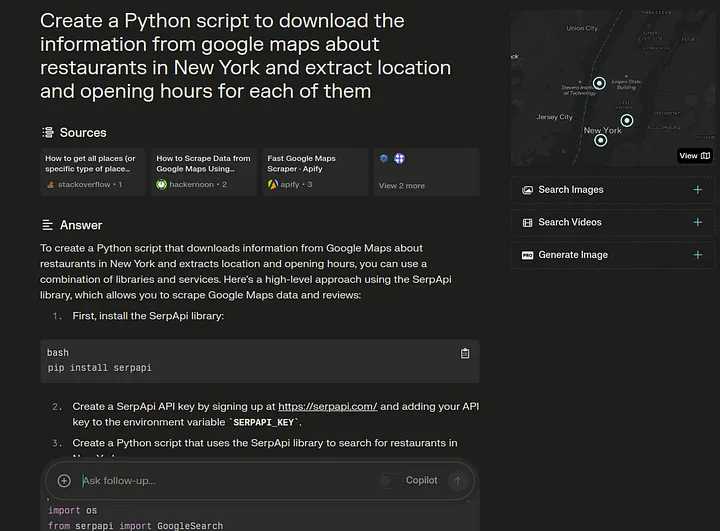The width and height of the screenshot is (720, 531).
Task: Expand Search Videos with plus icon
Action: (x=698, y=222)
